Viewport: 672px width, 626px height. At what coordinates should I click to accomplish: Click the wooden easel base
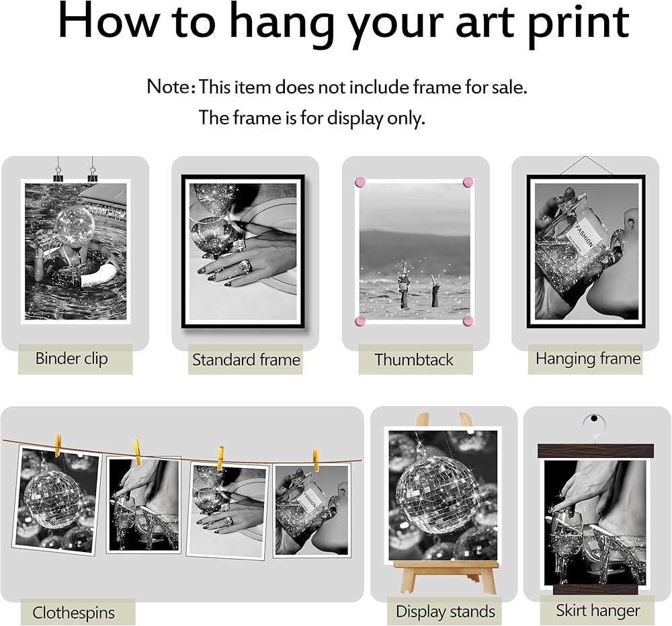[x=446, y=575]
